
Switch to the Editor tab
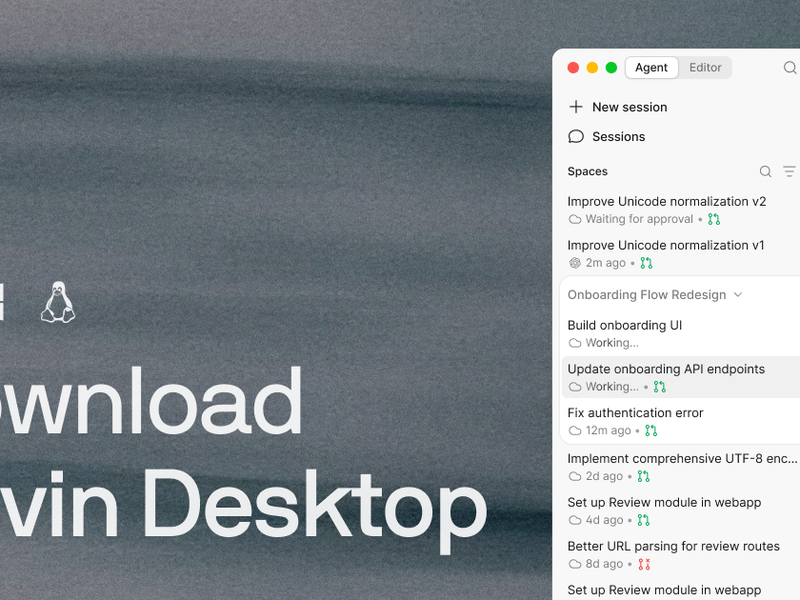[x=705, y=67]
